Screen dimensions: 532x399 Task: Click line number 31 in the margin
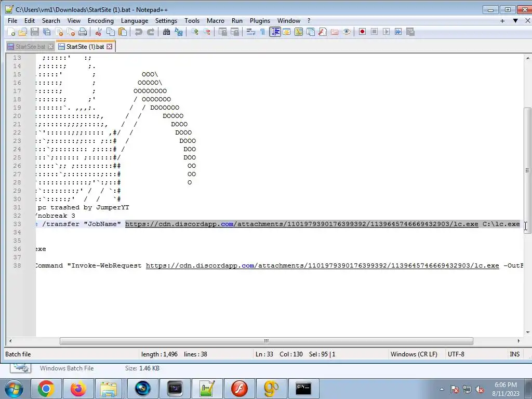pos(17,207)
